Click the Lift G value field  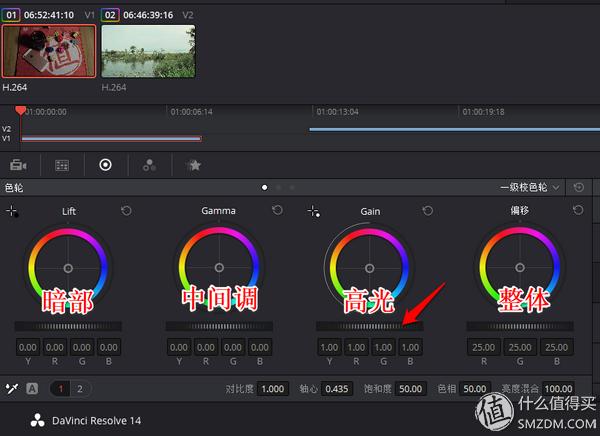click(82, 347)
